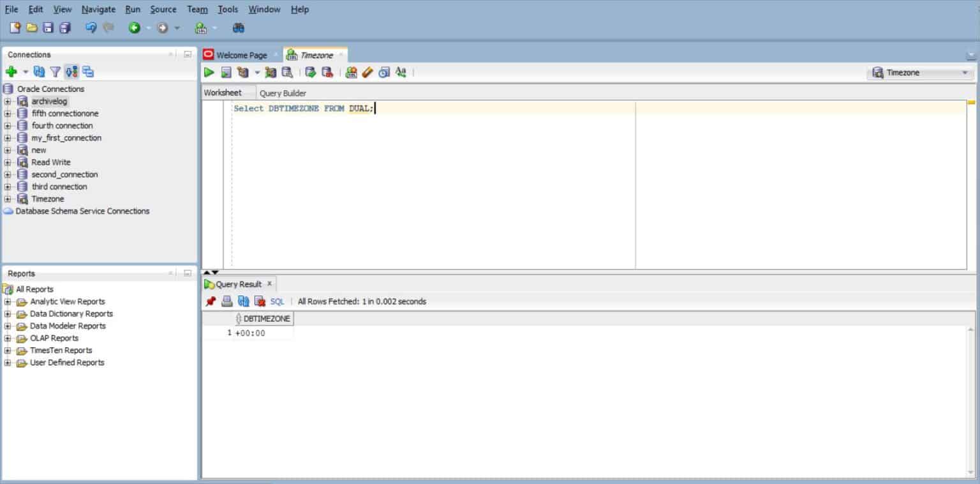Click the DBTIMEZONE column header

[x=265, y=318]
